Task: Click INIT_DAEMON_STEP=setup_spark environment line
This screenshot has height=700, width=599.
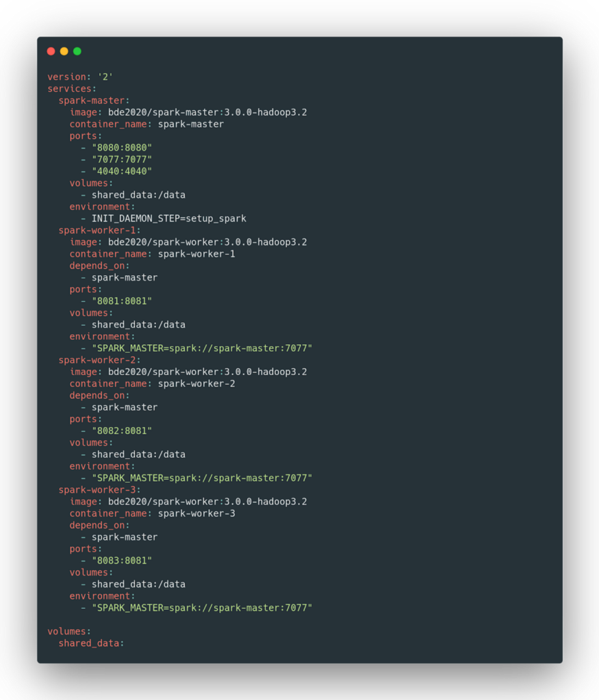Action: click(169, 219)
